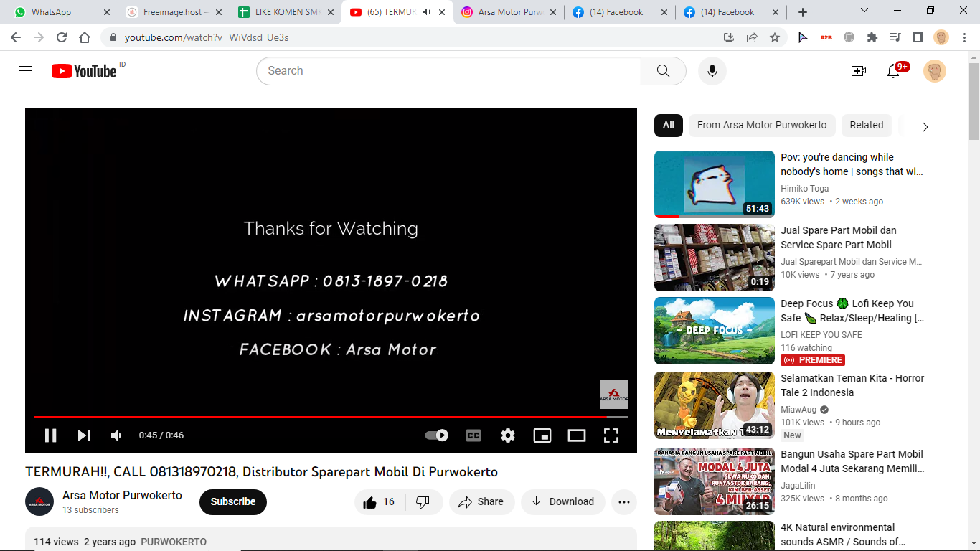Seek on the red video progress bar
This screenshot has width=980, height=551.
(331, 417)
